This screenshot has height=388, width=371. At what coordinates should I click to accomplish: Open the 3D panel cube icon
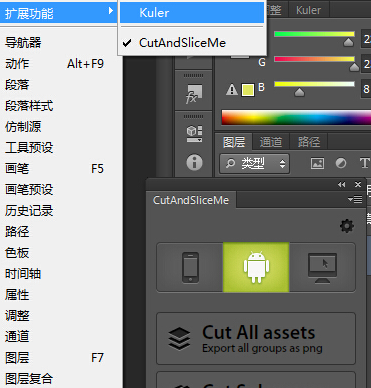click(x=194, y=134)
